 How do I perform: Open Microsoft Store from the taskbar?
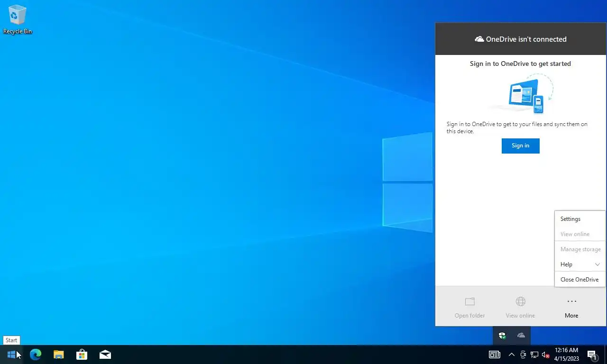(x=82, y=355)
